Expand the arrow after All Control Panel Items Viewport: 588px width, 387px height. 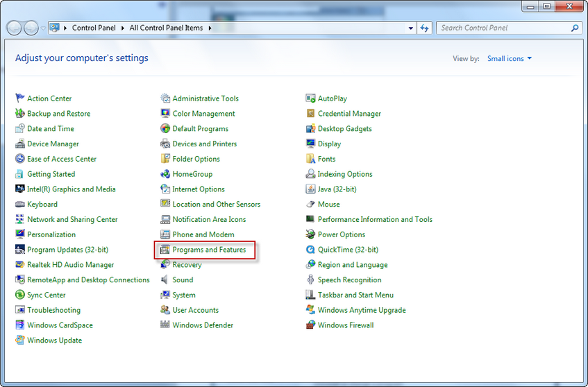point(210,28)
